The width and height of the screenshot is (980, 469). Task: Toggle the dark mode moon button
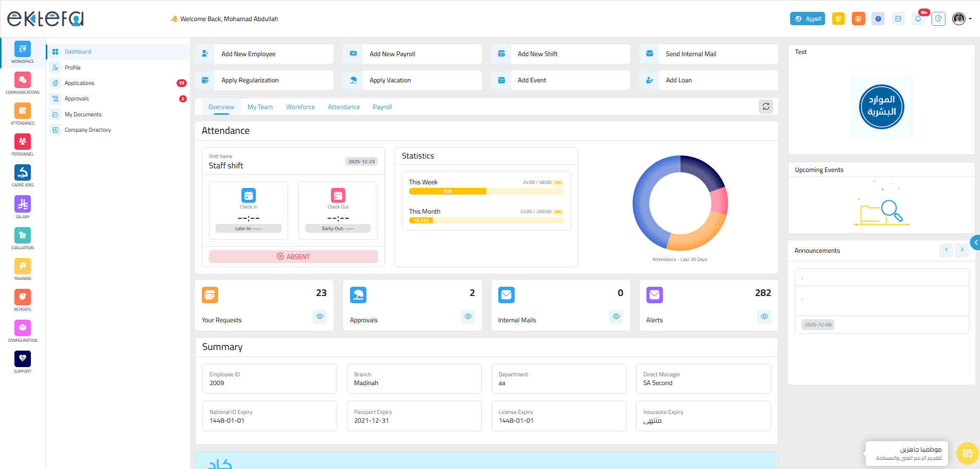coord(938,19)
